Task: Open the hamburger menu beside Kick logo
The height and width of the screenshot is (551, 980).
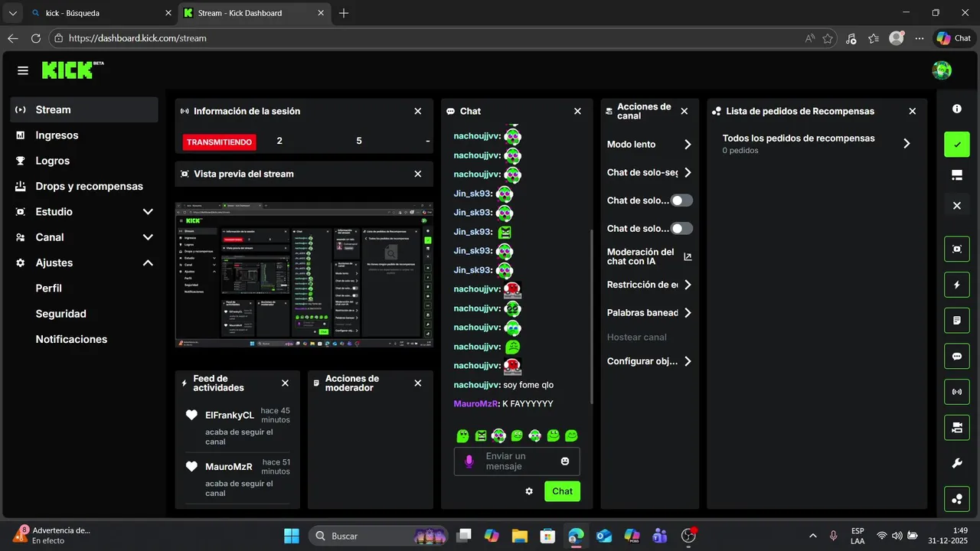Action: click(23, 70)
